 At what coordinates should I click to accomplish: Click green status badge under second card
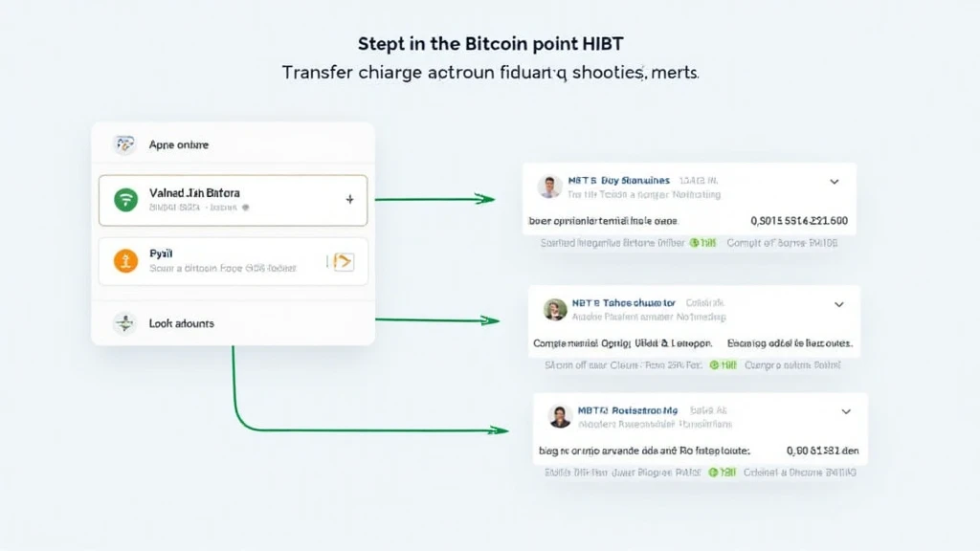tap(724, 364)
